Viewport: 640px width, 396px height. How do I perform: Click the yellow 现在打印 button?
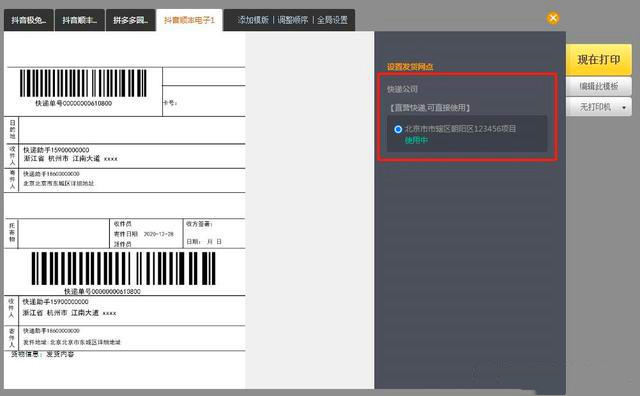[599, 60]
